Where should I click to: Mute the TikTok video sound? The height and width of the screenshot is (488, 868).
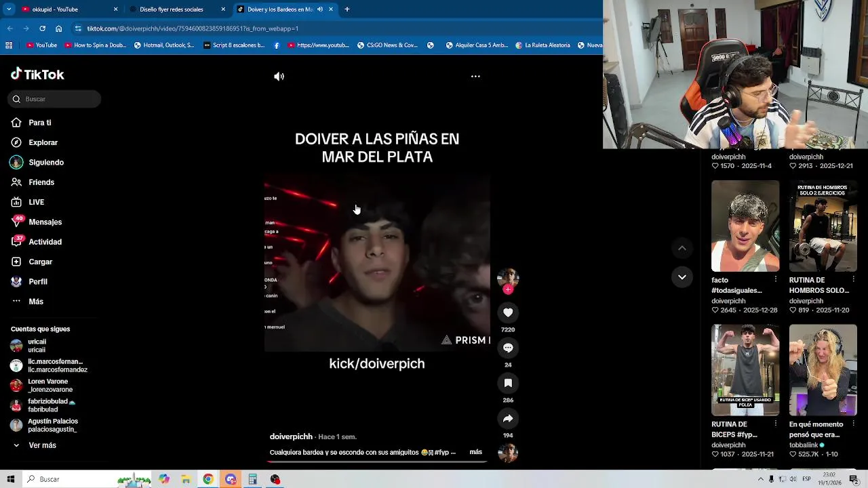coord(279,77)
